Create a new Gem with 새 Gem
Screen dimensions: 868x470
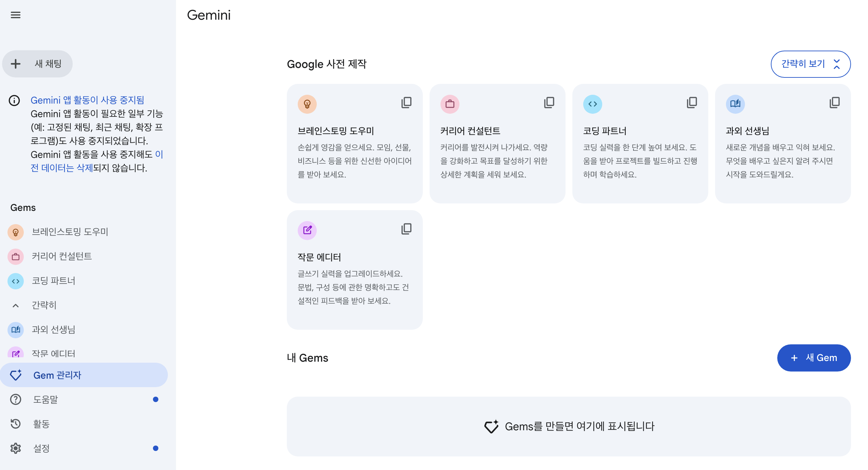tap(814, 358)
